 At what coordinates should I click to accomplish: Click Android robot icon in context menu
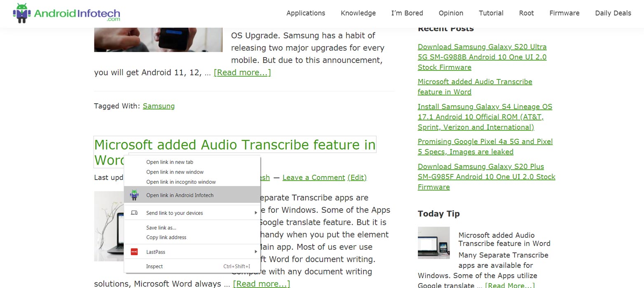click(x=134, y=195)
